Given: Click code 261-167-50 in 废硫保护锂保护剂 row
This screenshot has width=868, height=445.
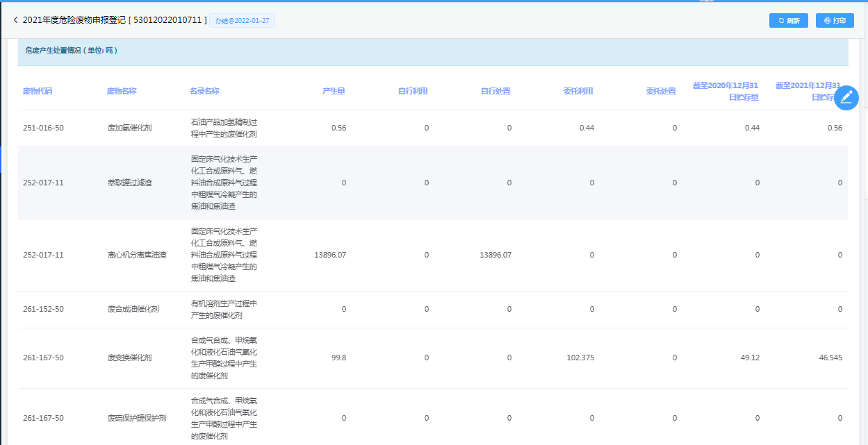Looking at the screenshot, I should tap(43, 418).
